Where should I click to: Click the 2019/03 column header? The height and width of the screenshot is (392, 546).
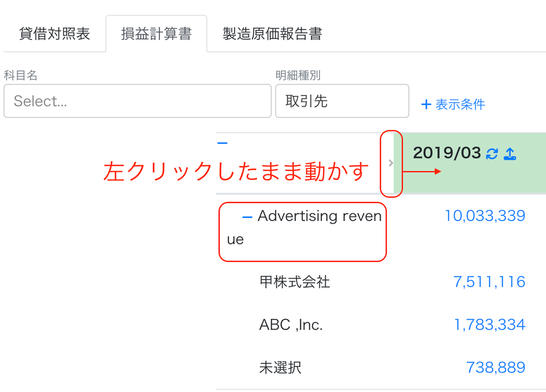click(x=447, y=153)
